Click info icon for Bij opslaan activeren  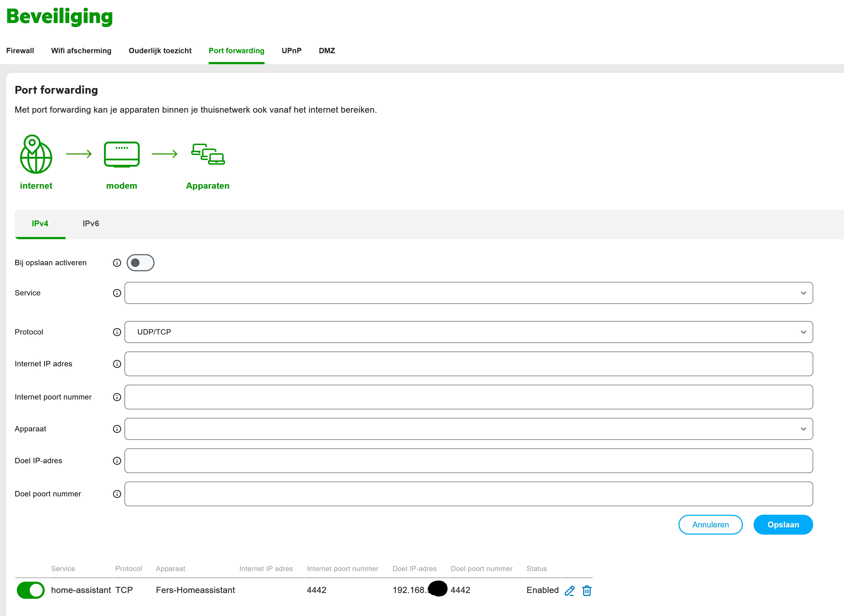pyautogui.click(x=117, y=263)
